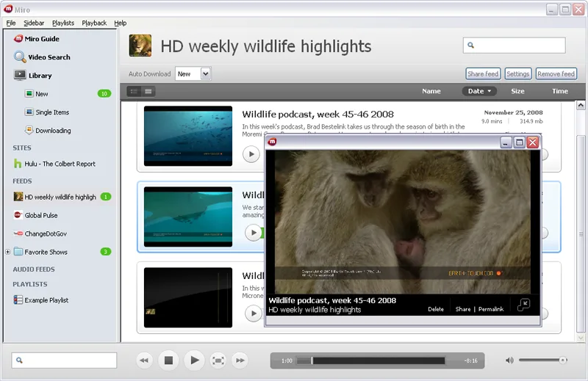Image resolution: width=588 pixels, height=381 pixels.
Task: Mute volume via speaker icon
Action: click(x=509, y=360)
